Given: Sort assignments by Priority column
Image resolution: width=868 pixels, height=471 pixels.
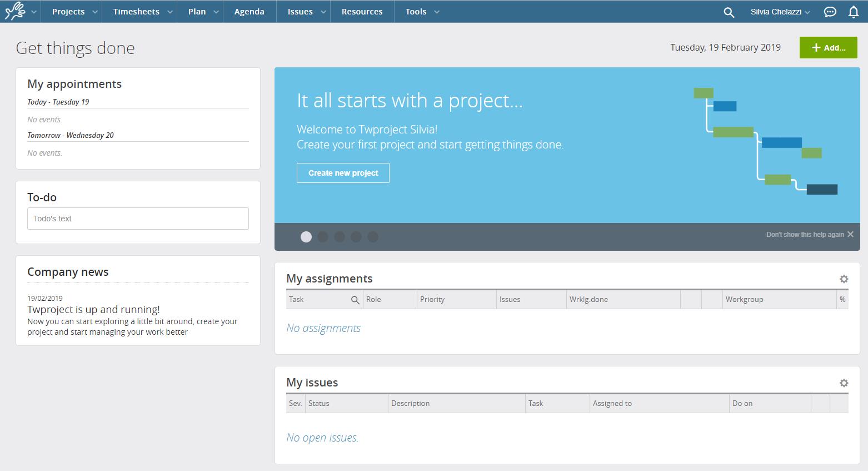Looking at the screenshot, I should pyautogui.click(x=432, y=299).
